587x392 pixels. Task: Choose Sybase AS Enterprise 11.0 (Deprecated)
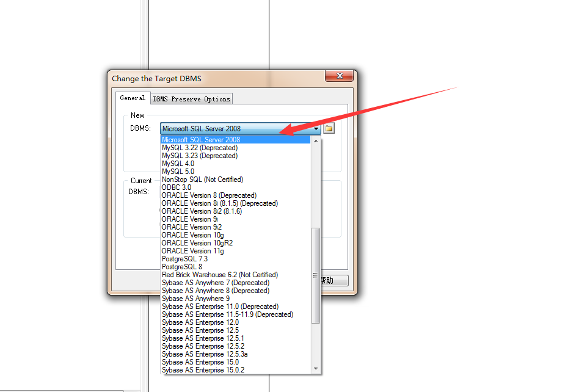pos(236,307)
